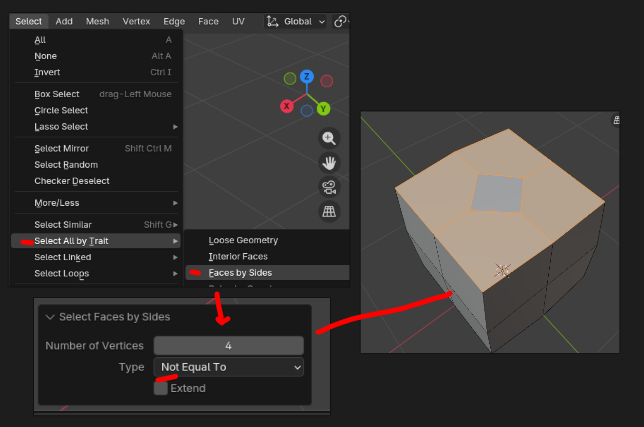This screenshot has width=644, height=427.
Task: Choose Faces by Sides from the submenu
Action: coord(240,272)
